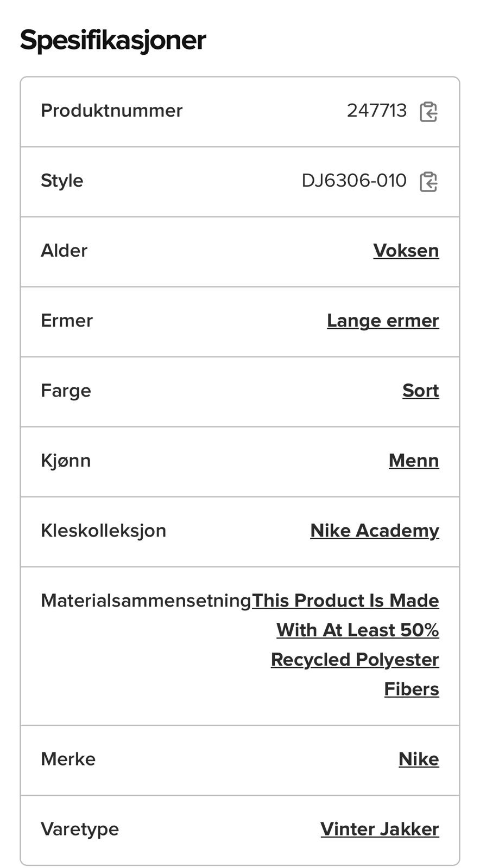The width and height of the screenshot is (480, 868).
Task: Click the Materialsammensetning row label
Action: tap(146, 601)
